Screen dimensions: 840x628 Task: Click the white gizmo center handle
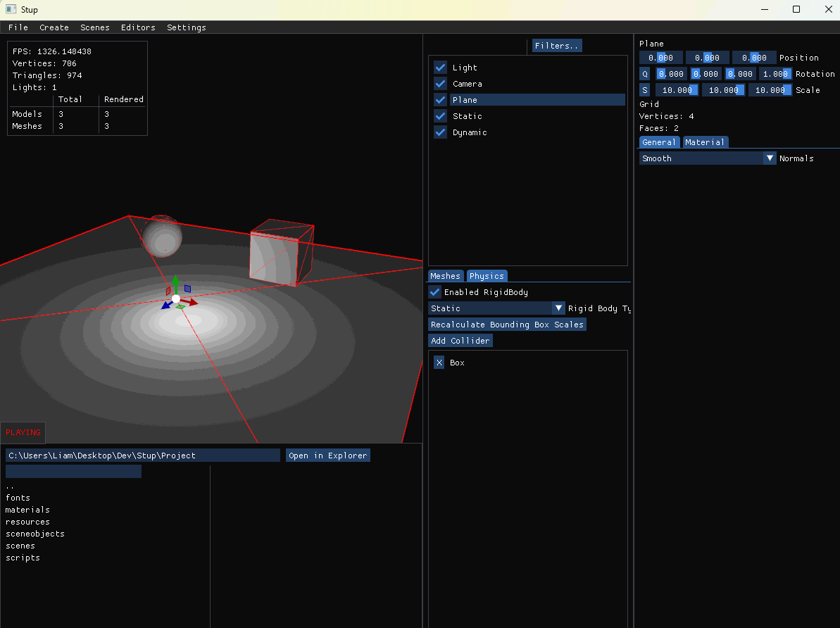point(176,299)
